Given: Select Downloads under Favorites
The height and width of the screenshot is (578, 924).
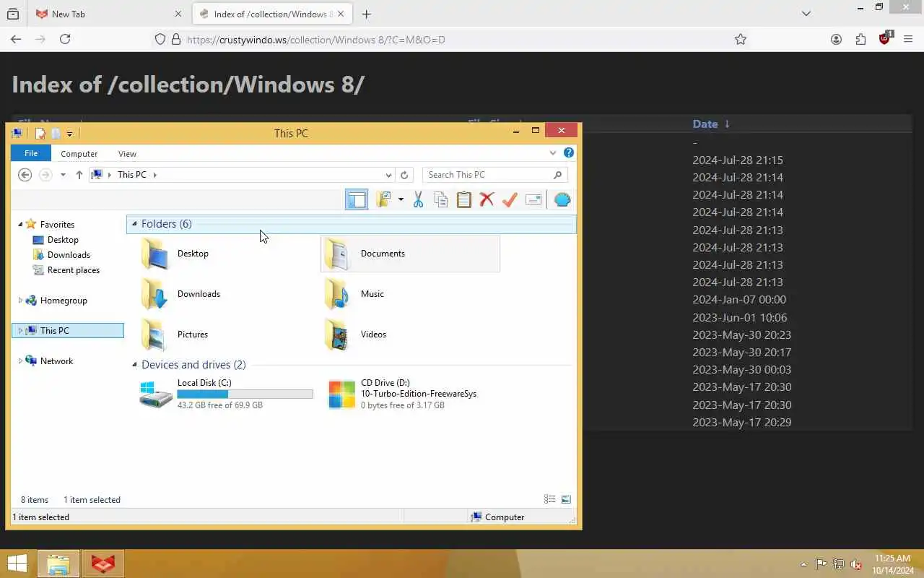Looking at the screenshot, I should point(69,255).
